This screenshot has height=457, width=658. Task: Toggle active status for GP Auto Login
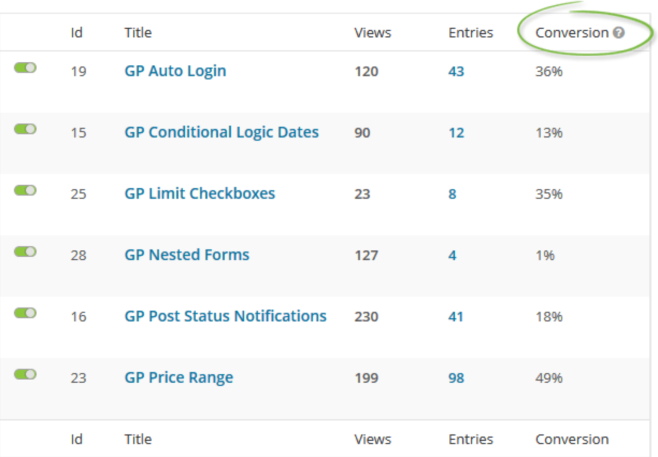25,68
